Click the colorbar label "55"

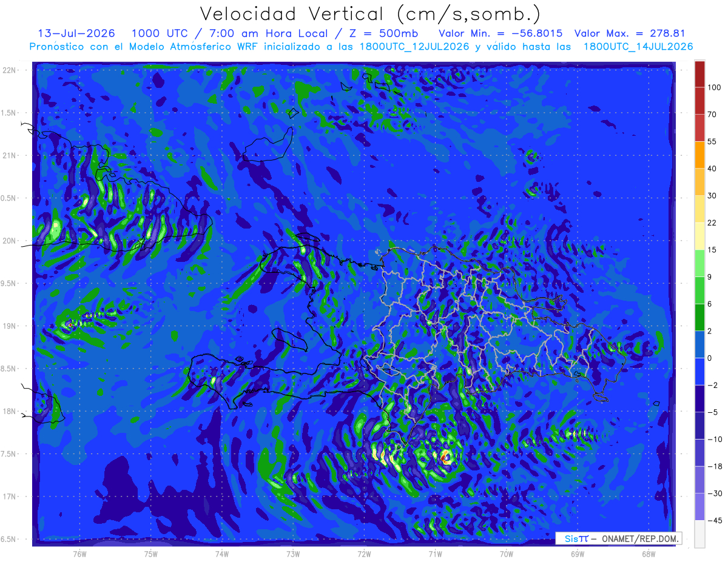click(712, 141)
